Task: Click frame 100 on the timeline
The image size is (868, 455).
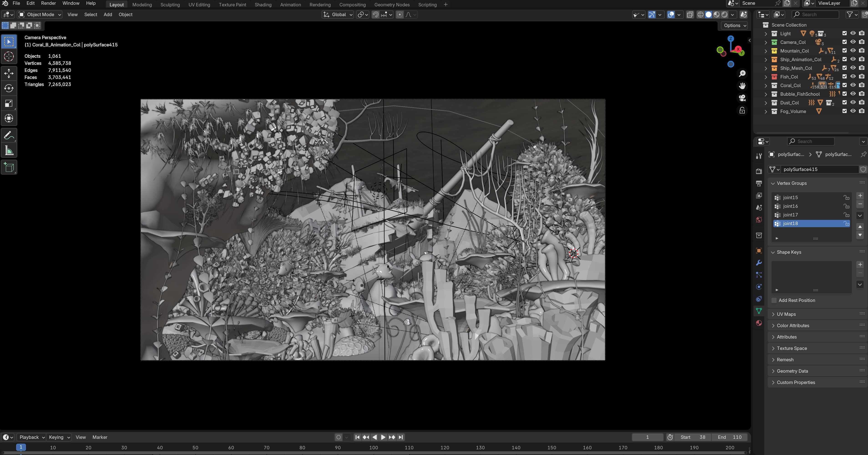Action: point(373,447)
